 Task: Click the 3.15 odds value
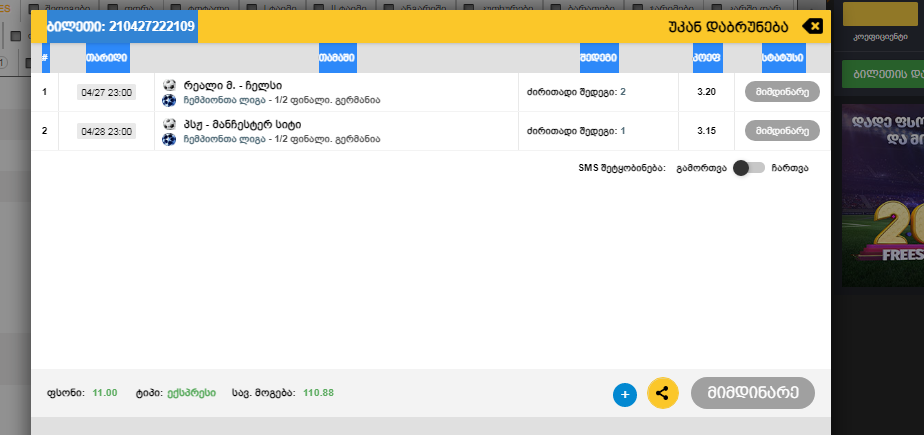coord(706,131)
